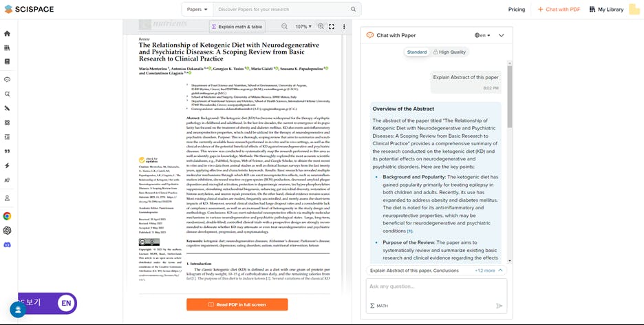Screen dimensions: 644x325
Task: Click the Creative Commons license badge
Action: click(x=149, y=242)
